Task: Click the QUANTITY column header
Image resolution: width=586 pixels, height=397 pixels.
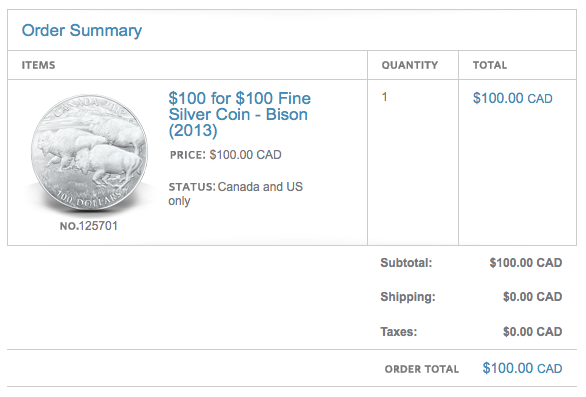Action: (x=410, y=65)
